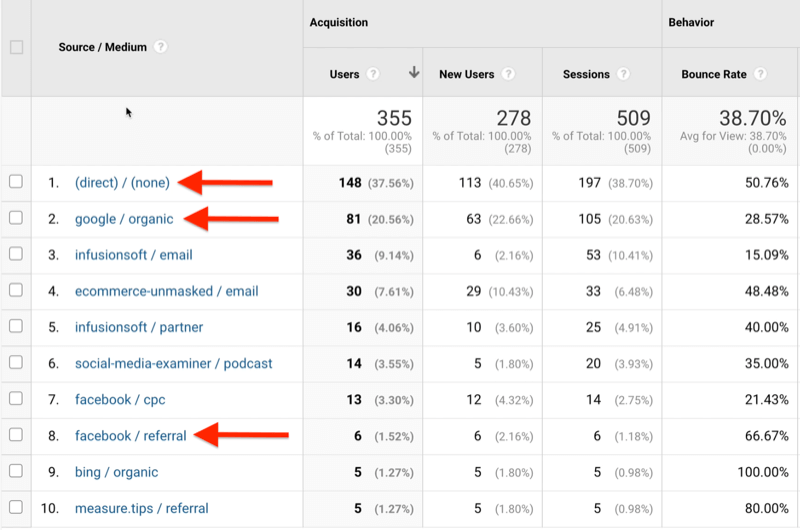Click bounce rate 28.57% cell

click(767, 219)
